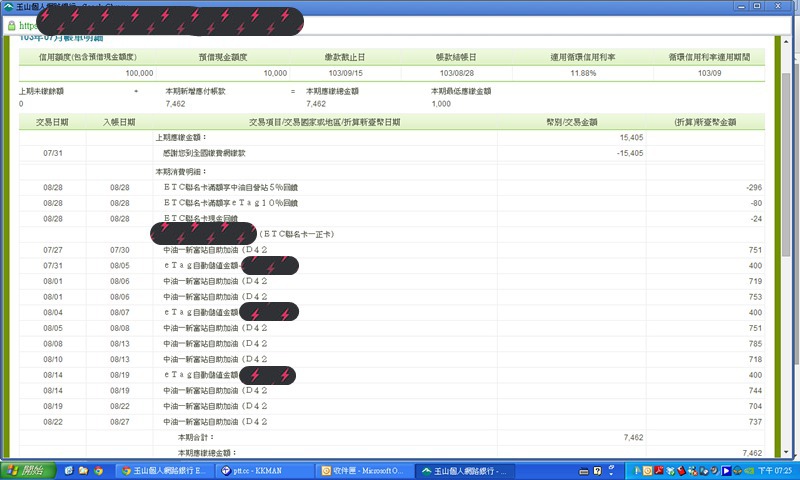
Task: Click the 本期最低應繳金額 label
Action: (x=461, y=91)
